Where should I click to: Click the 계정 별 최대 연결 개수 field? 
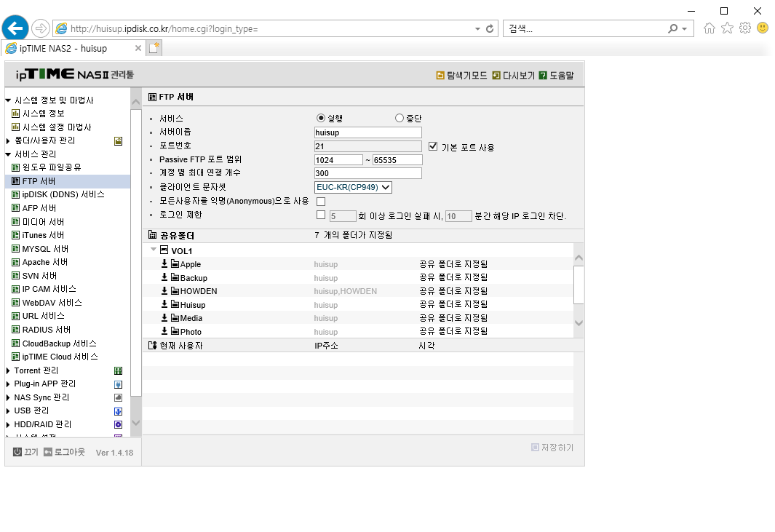367,173
